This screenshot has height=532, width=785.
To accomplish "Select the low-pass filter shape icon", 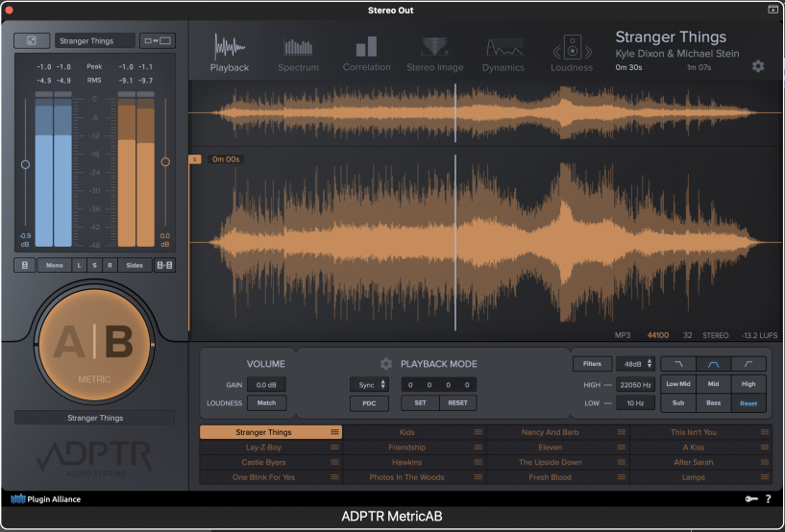I will (677, 364).
